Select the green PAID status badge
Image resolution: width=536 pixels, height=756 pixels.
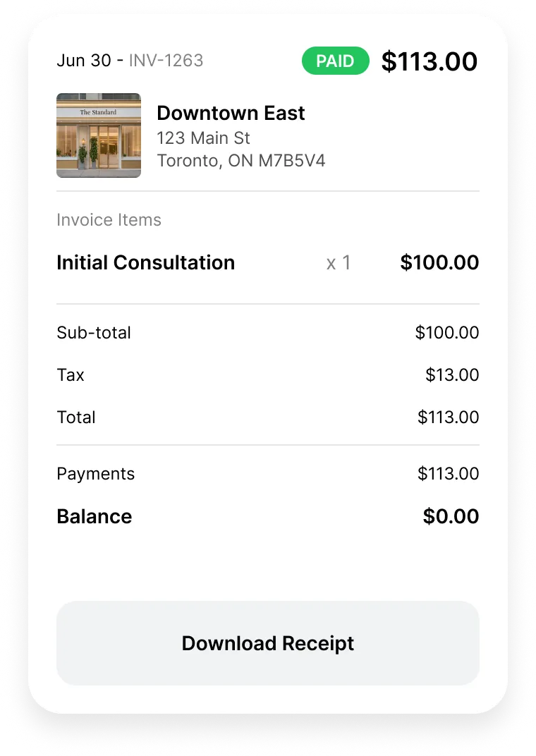pos(335,61)
